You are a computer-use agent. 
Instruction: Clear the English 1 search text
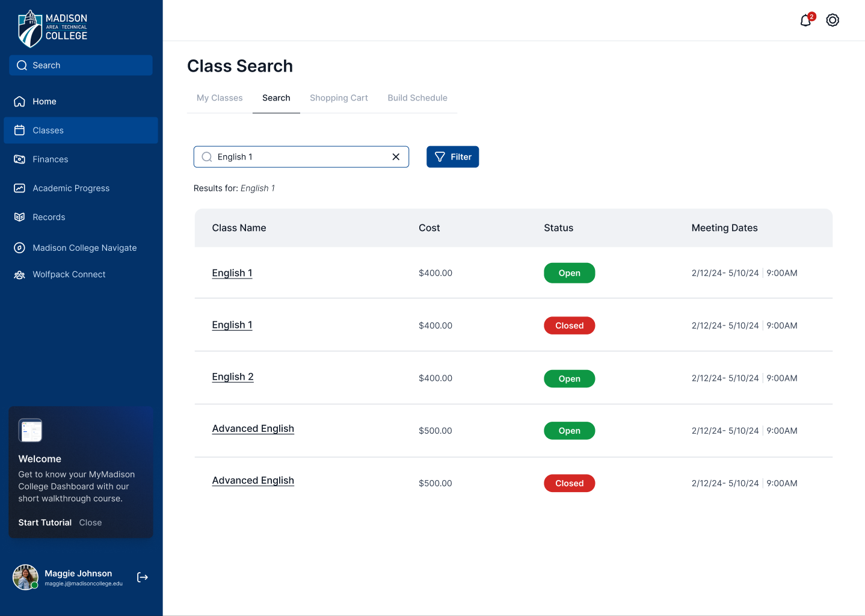click(396, 157)
